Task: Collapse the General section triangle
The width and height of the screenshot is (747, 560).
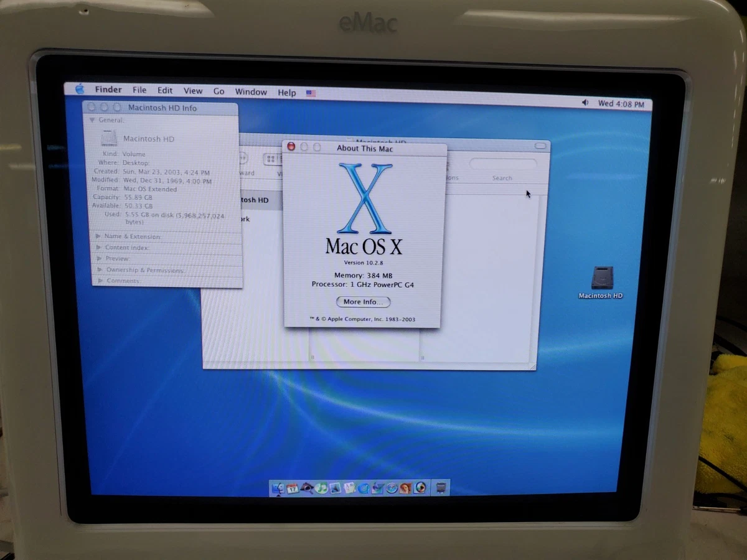Action: tap(92, 119)
